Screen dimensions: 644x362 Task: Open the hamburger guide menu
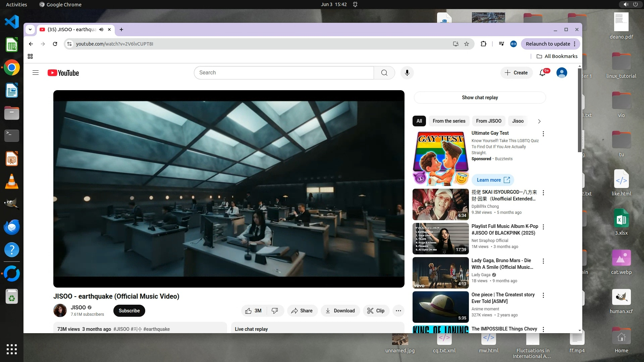point(36,73)
